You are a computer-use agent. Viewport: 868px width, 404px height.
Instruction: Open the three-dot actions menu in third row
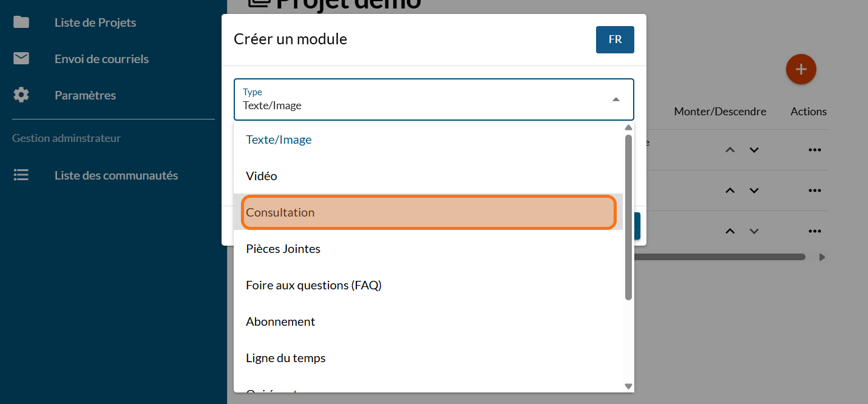pyautogui.click(x=815, y=231)
